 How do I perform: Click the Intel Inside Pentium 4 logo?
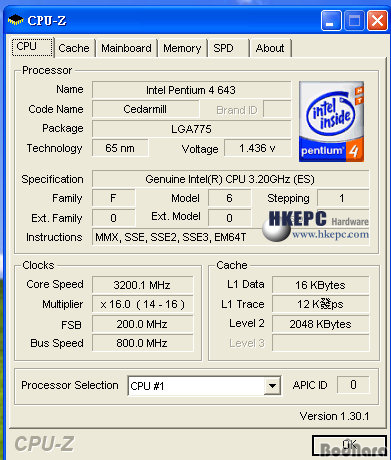(331, 121)
